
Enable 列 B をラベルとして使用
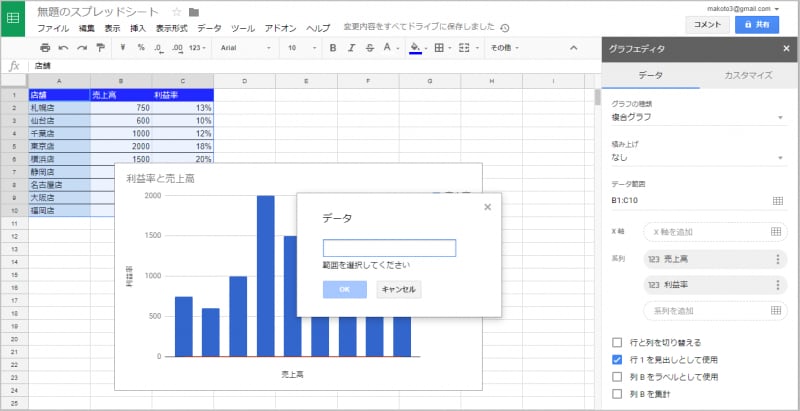[x=617, y=377]
